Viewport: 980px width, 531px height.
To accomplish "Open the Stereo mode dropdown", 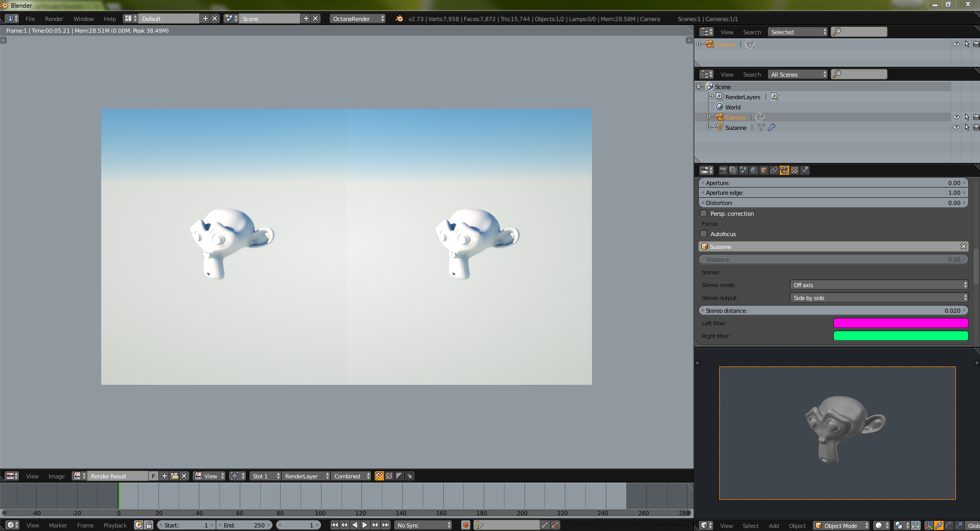I will (x=879, y=285).
